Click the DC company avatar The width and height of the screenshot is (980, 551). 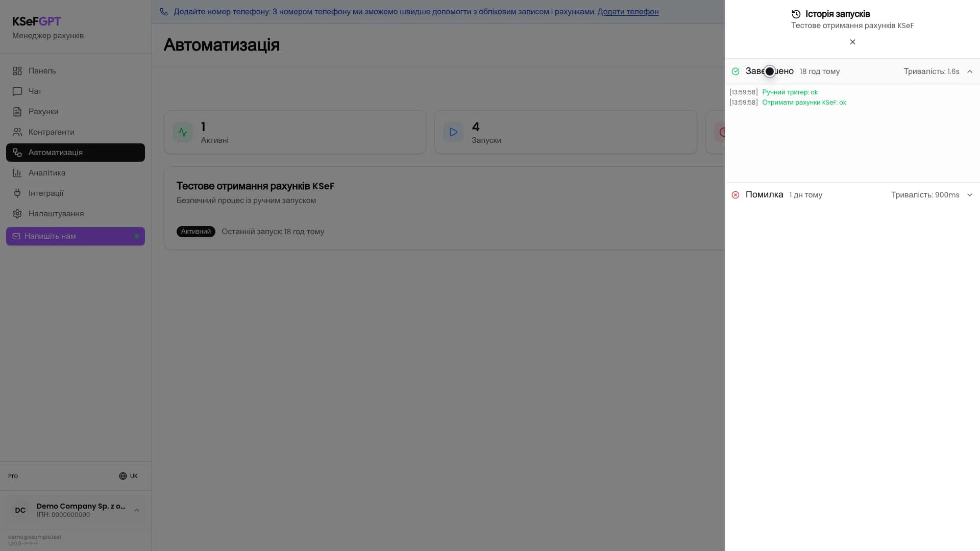point(20,510)
